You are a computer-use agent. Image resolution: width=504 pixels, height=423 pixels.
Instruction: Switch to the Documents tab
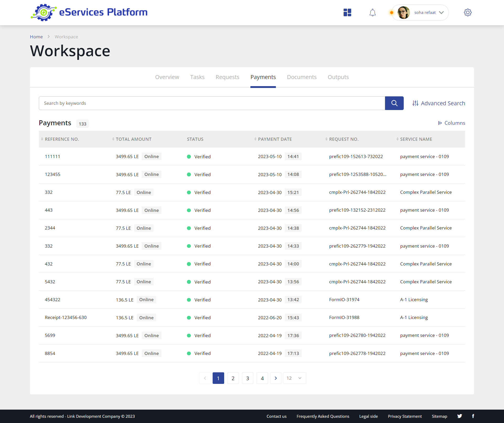point(302,77)
